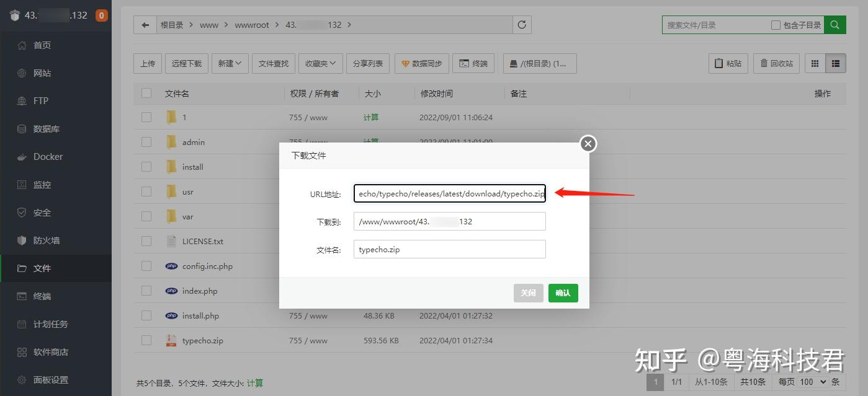Click the green search magnifier button

pos(835,25)
